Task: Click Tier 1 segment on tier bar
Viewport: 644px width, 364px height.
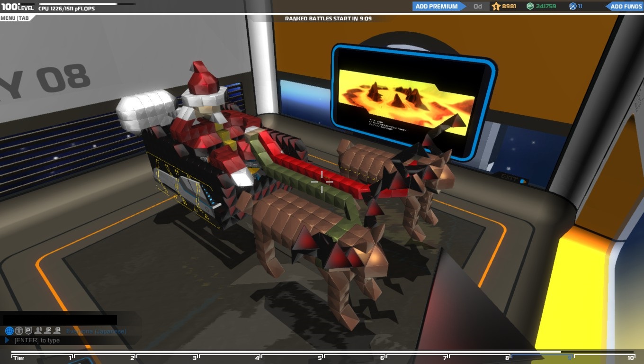Action: click(x=43, y=357)
